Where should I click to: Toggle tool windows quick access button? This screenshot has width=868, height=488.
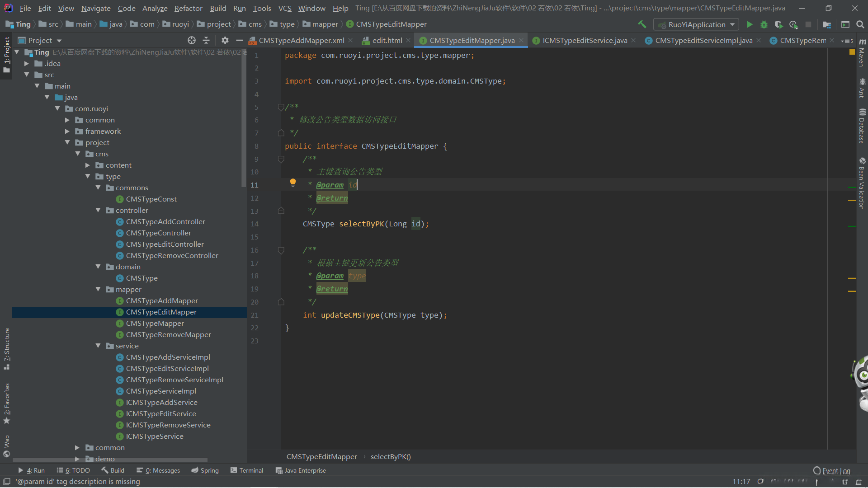pos(7,482)
